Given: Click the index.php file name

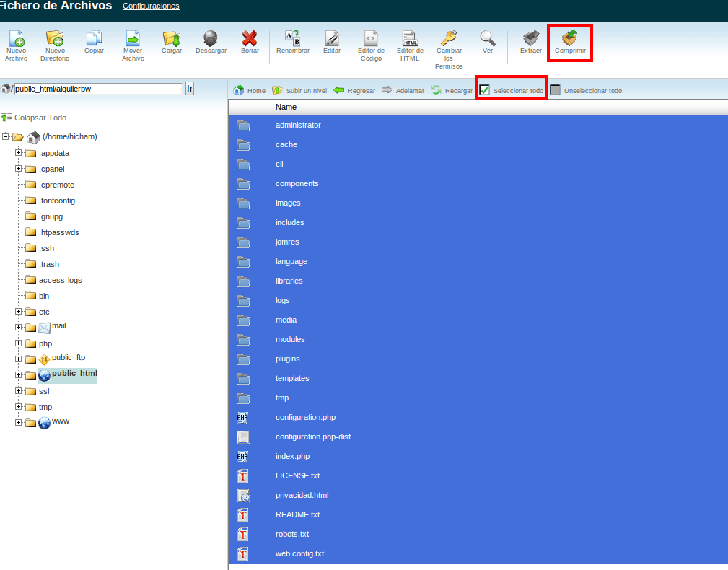Looking at the screenshot, I should click(x=292, y=456).
